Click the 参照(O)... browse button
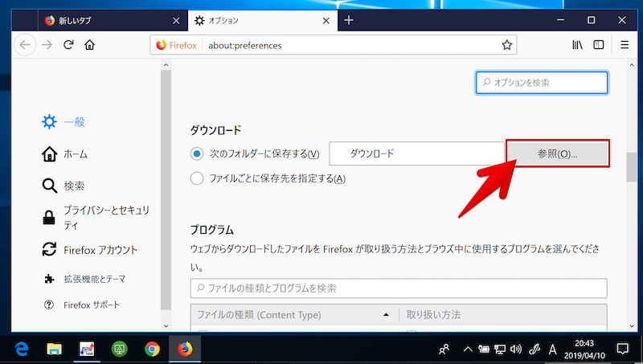This screenshot has width=643, height=364. point(557,153)
